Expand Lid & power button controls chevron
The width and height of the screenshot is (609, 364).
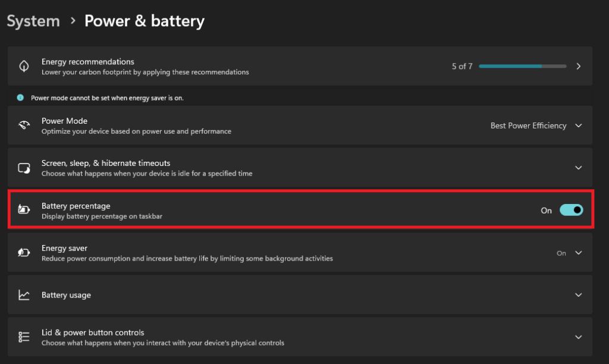point(578,337)
